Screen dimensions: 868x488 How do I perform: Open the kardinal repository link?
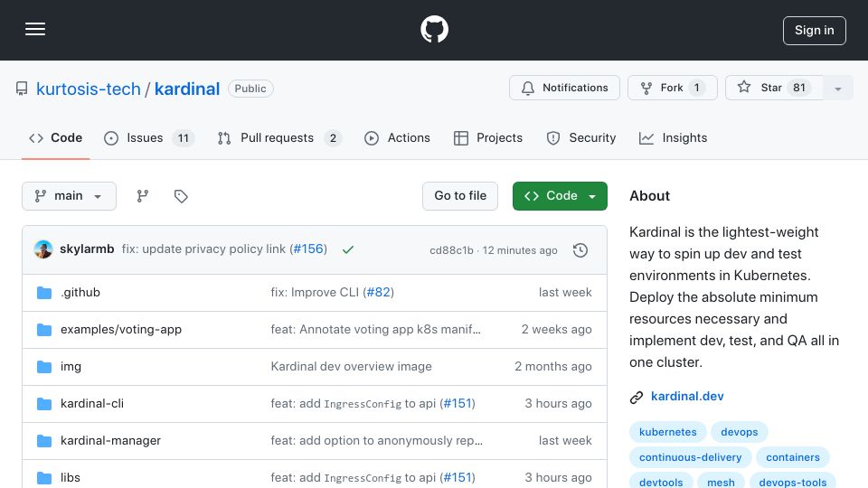click(187, 89)
